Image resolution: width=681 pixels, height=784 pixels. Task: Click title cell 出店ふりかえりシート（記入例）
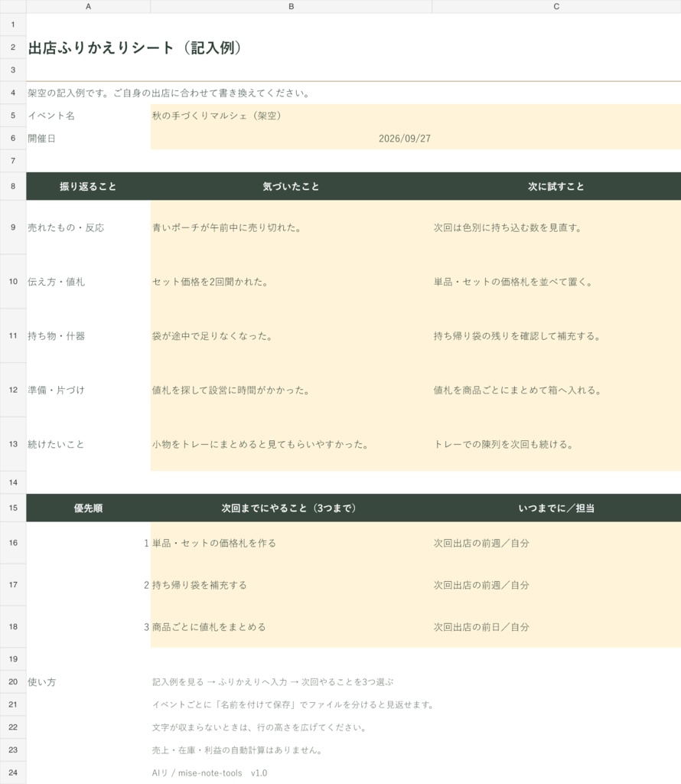135,47
